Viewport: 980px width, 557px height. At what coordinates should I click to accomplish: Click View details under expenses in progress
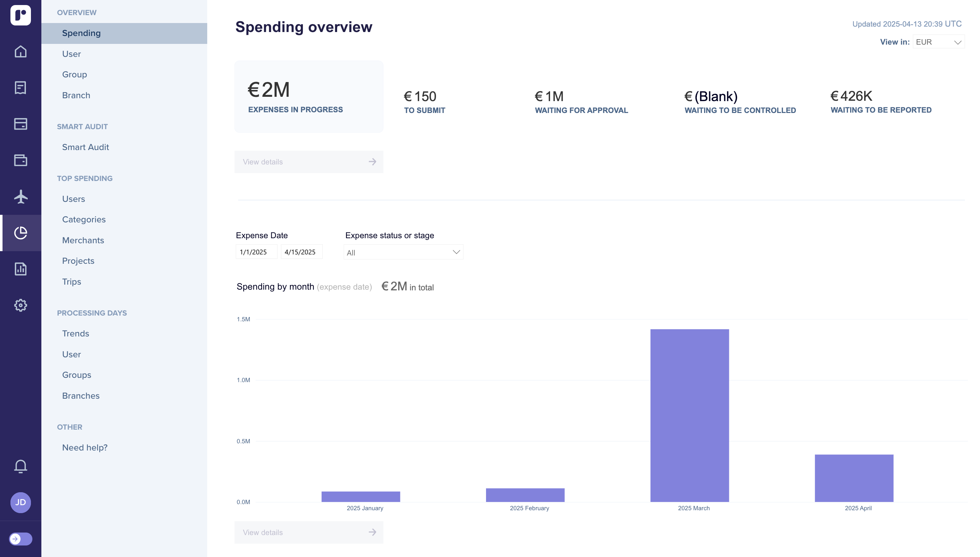click(x=309, y=162)
